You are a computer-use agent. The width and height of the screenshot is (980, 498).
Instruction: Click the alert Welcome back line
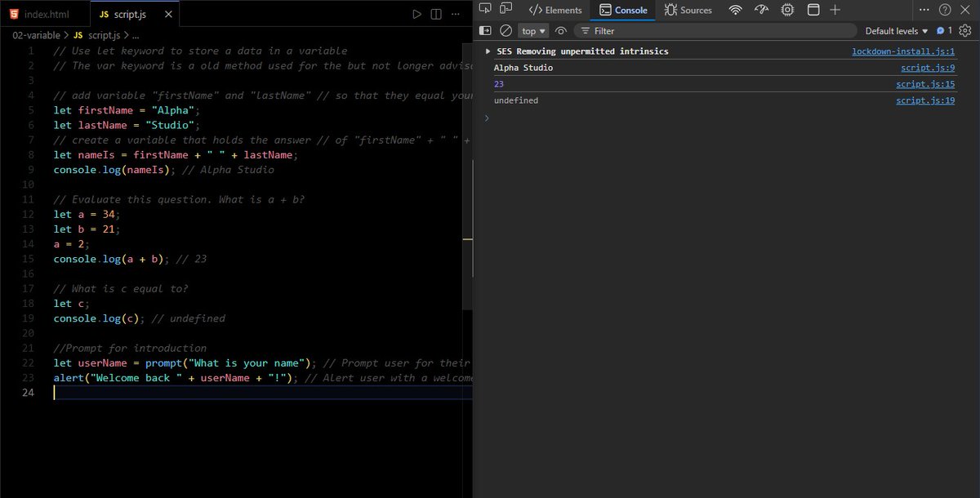pos(263,377)
